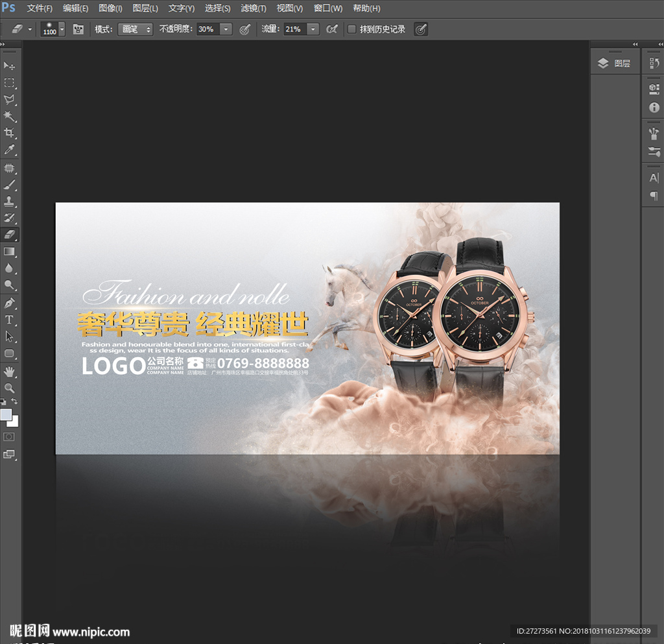Open the background color picker

[14, 422]
